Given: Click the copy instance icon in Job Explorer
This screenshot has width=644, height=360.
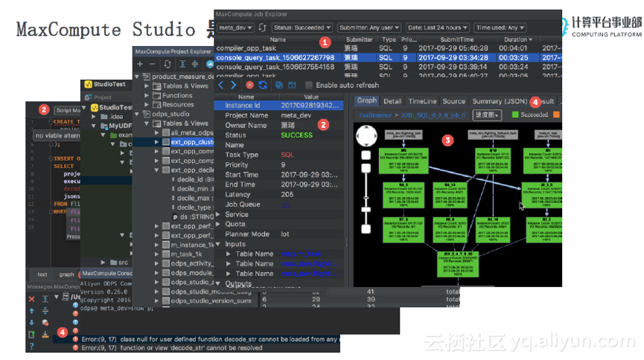Looking at the screenshot, I should [279, 85].
